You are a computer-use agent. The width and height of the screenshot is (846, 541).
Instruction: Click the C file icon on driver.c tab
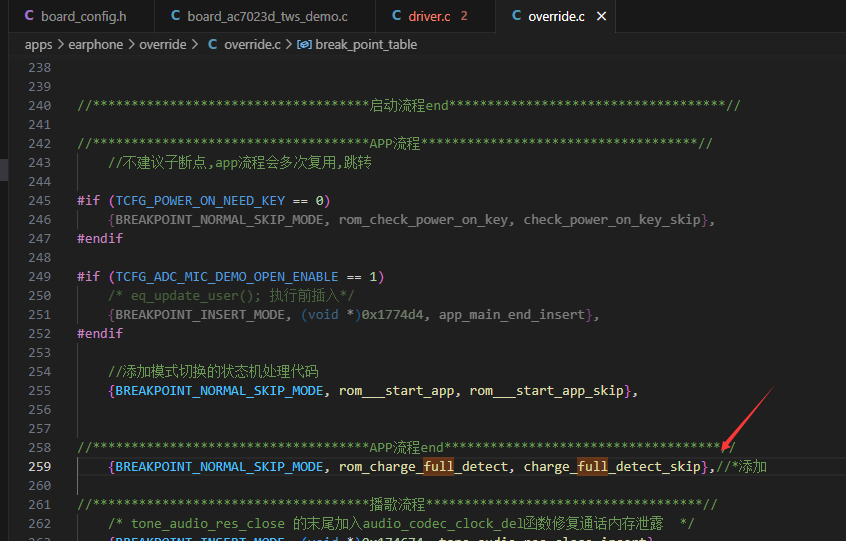pyautogui.click(x=397, y=16)
